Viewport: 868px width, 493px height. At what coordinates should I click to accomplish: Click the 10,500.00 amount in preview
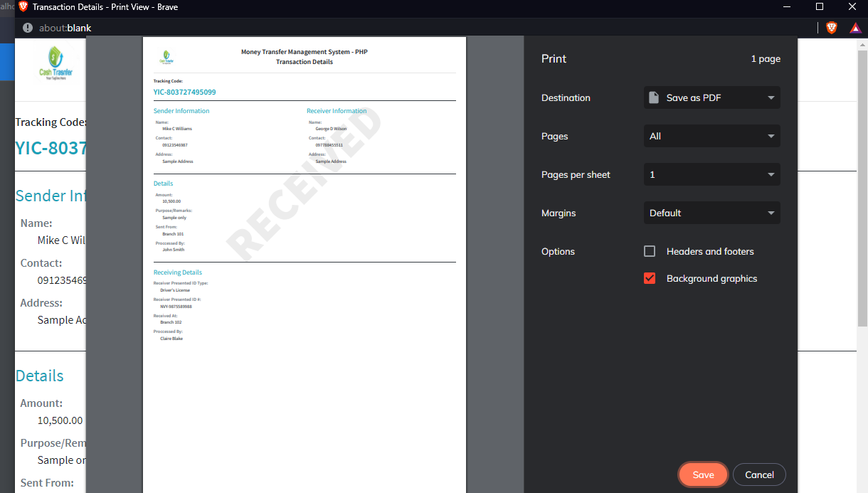171,201
